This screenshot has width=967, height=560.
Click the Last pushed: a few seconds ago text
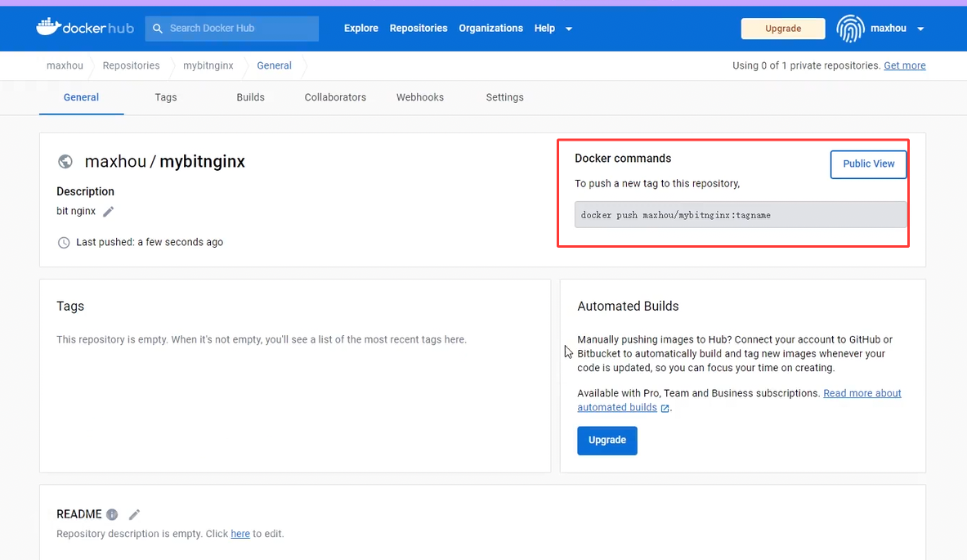(x=150, y=242)
